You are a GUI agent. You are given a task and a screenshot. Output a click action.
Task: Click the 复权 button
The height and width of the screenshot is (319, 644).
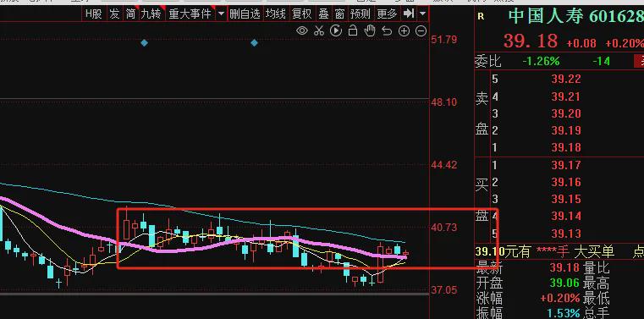301,14
